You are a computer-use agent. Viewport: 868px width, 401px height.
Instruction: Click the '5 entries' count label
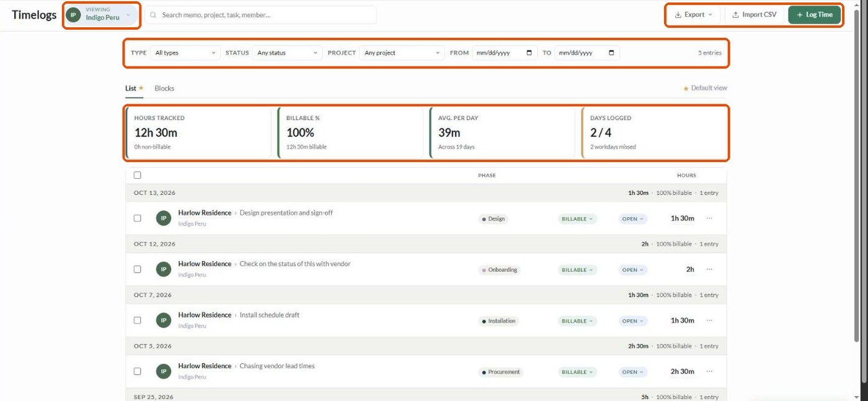(x=709, y=53)
